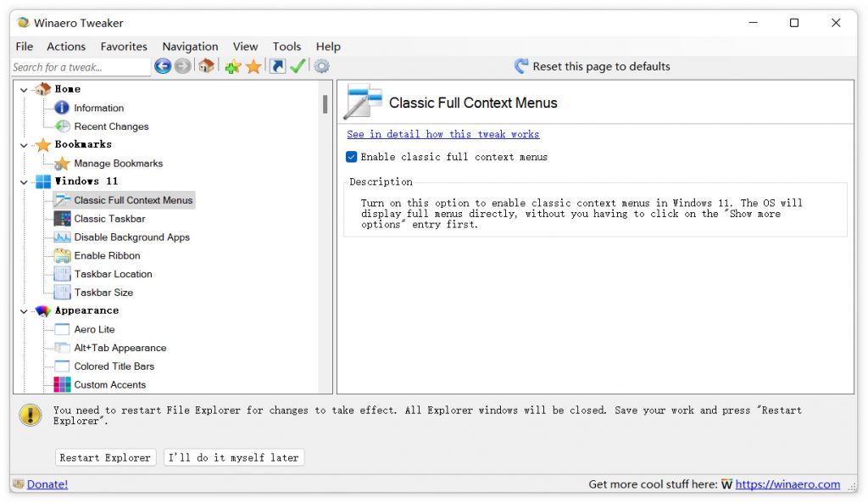Click the create shortcut arrow icon
This screenshot has width=868, height=503.
pyautogui.click(x=277, y=66)
